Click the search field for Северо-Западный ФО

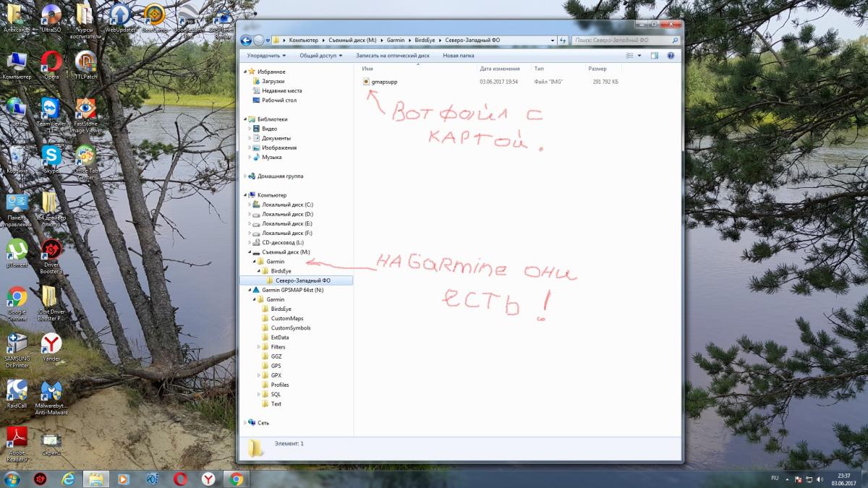point(622,40)
